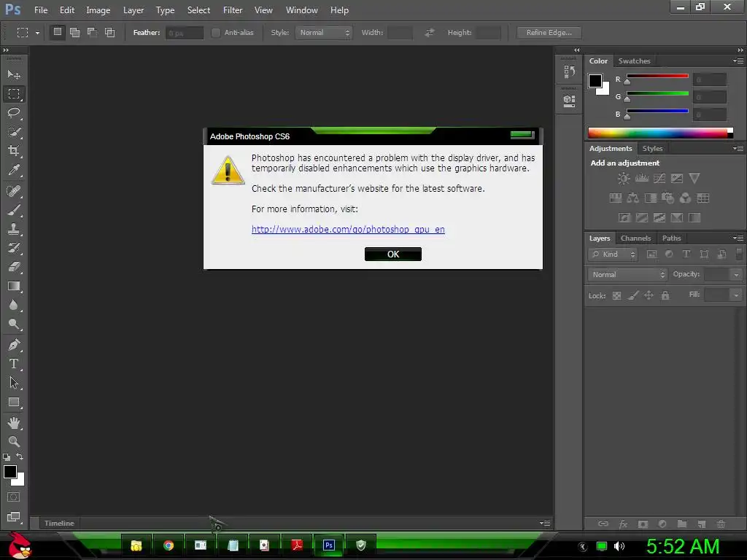Open the adobe.com photoshop_gpu_en link
This screenshot has height=560, width=747.
(x=348, y=229)
